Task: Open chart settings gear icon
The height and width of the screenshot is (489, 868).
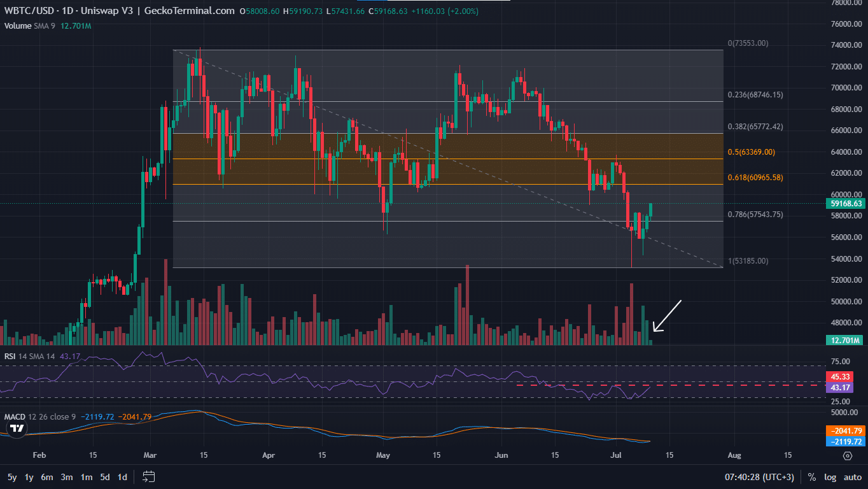Action: coord(847,455)
